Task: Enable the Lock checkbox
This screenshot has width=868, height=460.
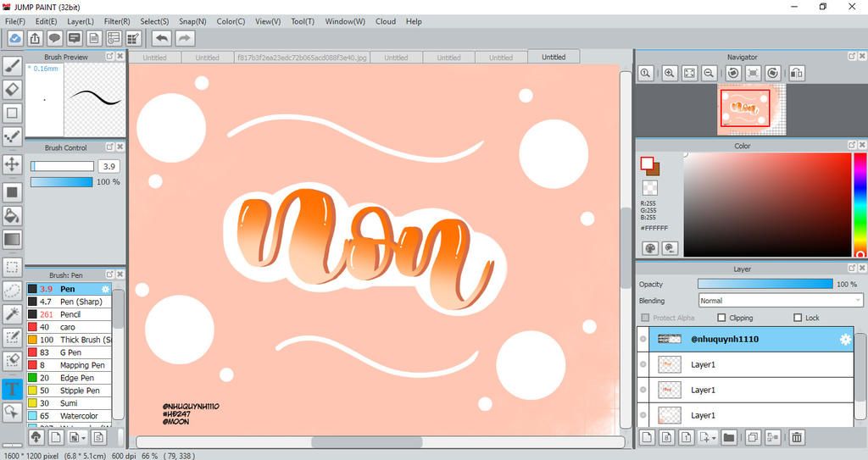Action: pyautogui.click(x=798, y=318)
